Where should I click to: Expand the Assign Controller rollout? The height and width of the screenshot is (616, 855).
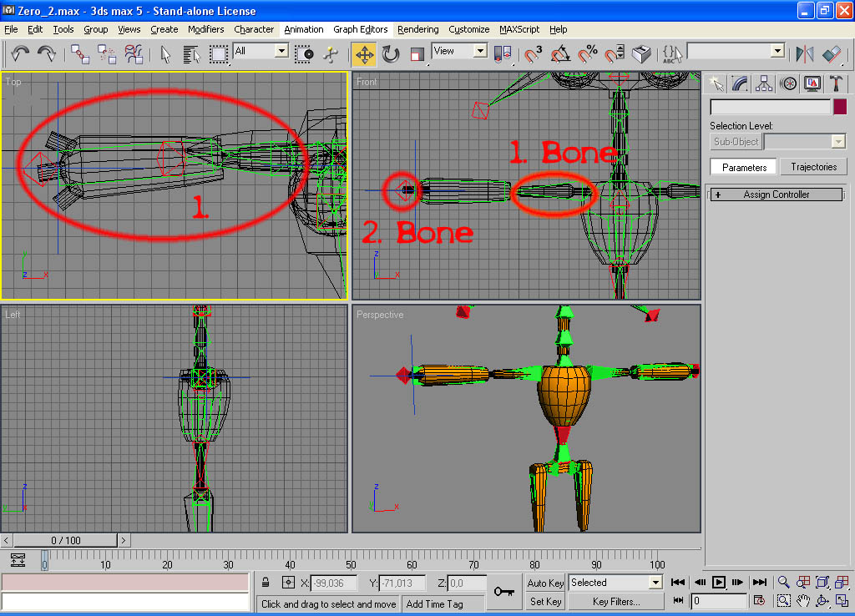coord(777,194)
